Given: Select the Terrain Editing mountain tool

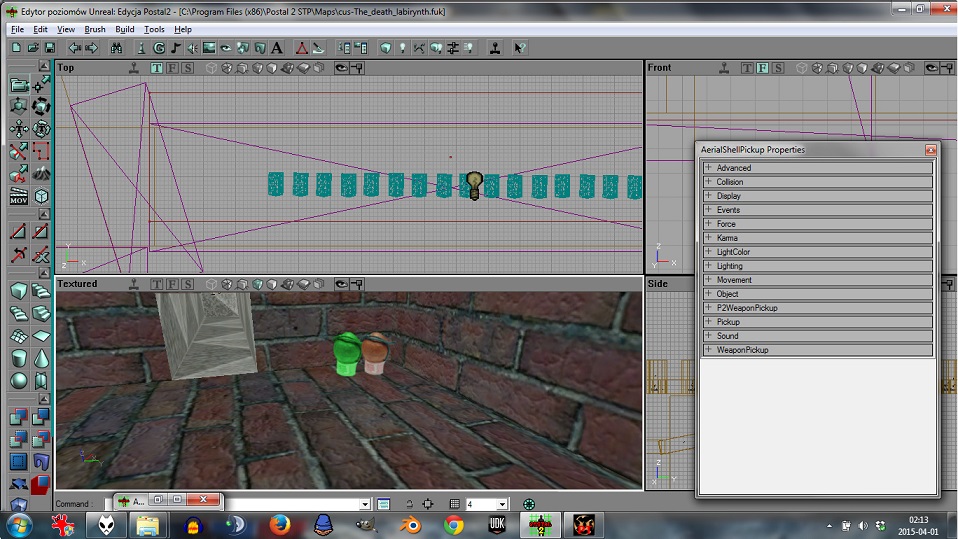Looking at the screenshot, I should [x=41, y=174].
